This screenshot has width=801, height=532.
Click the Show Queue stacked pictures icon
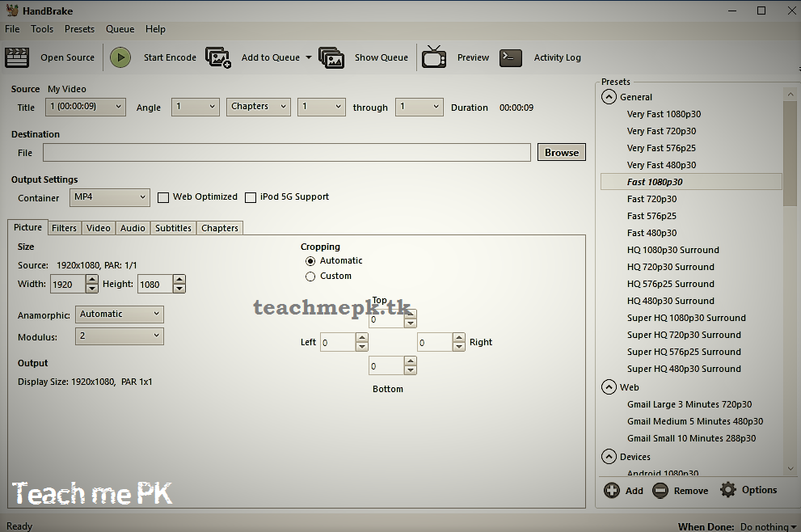click(x=331, y=57)
